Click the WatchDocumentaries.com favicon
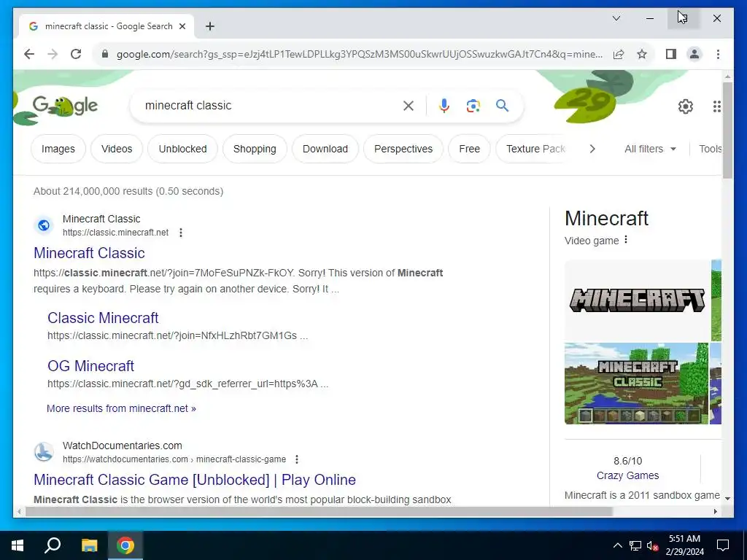The image size is (747, 560). pos(44,452)
